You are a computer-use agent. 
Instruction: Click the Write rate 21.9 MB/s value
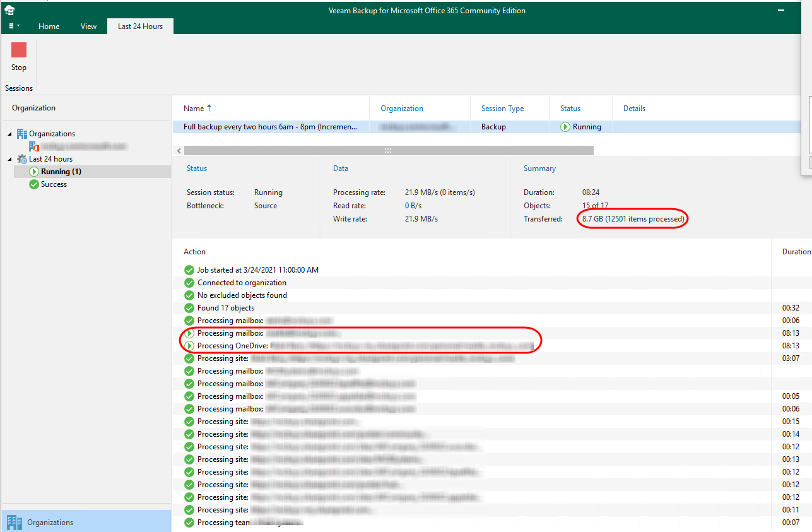coord(421,219)
